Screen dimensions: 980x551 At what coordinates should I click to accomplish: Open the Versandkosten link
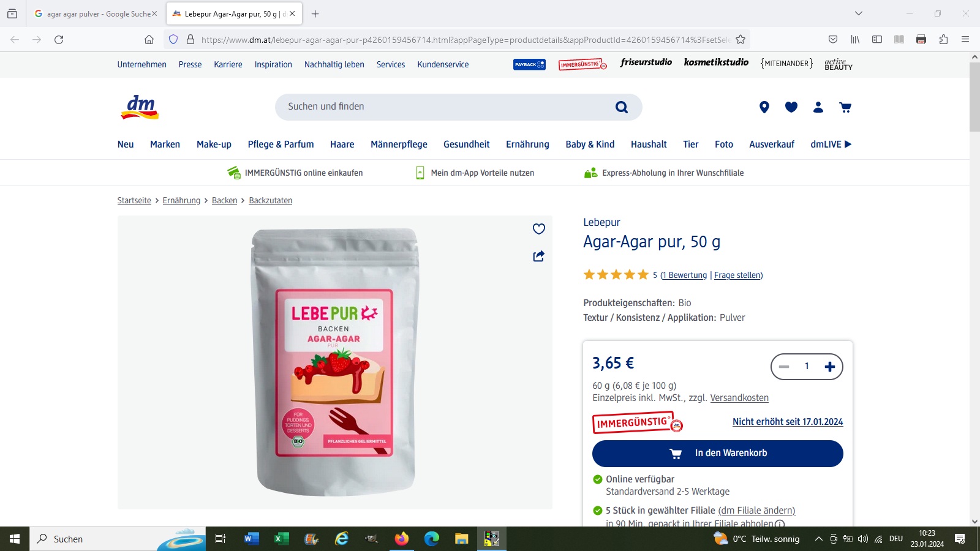click(739, 398)
